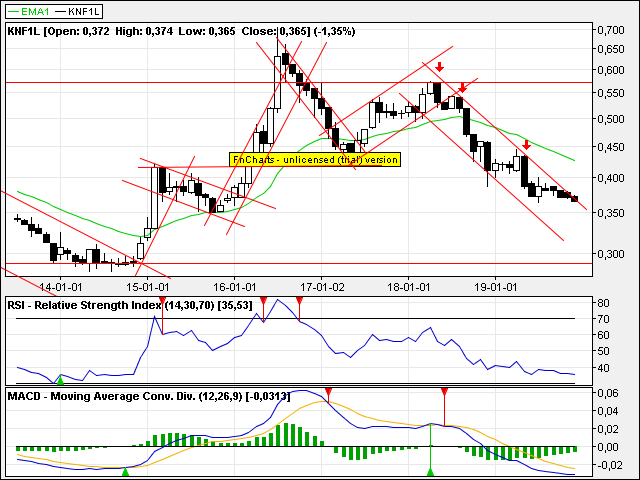Click the red down arrow near 19-01-01 candles
Viewport: 640px width, 480px height.
(527, 144)
